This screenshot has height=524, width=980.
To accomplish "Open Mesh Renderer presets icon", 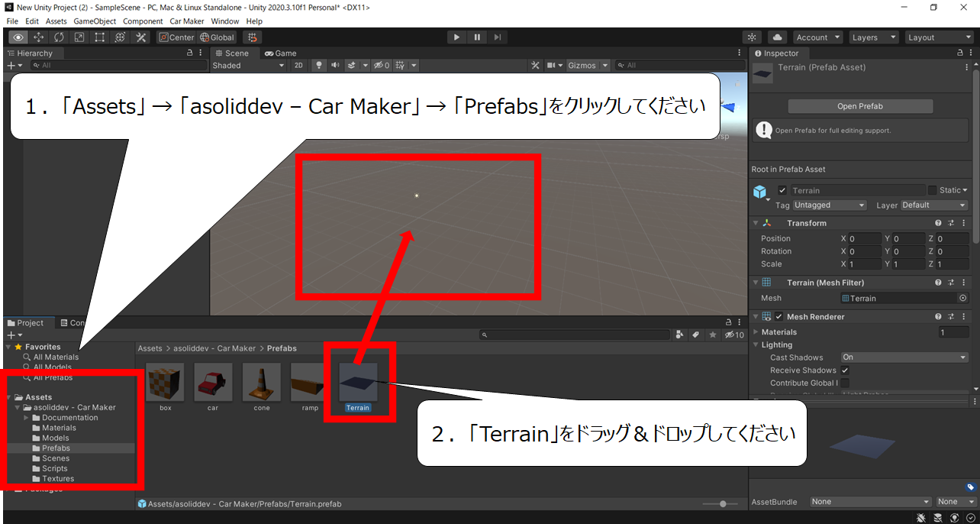I will [x=951, y=316].
